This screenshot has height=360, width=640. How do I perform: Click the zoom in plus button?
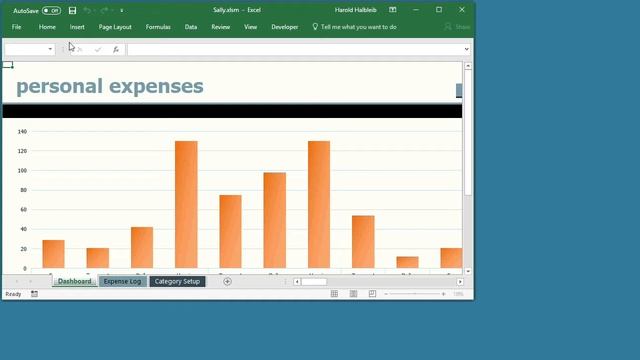coord(444,294)
